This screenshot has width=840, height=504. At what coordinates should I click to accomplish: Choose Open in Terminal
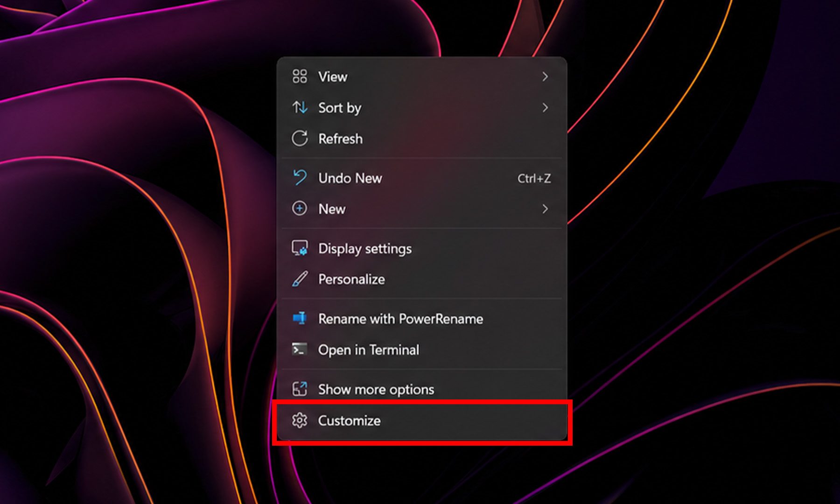tap(422, 350)
